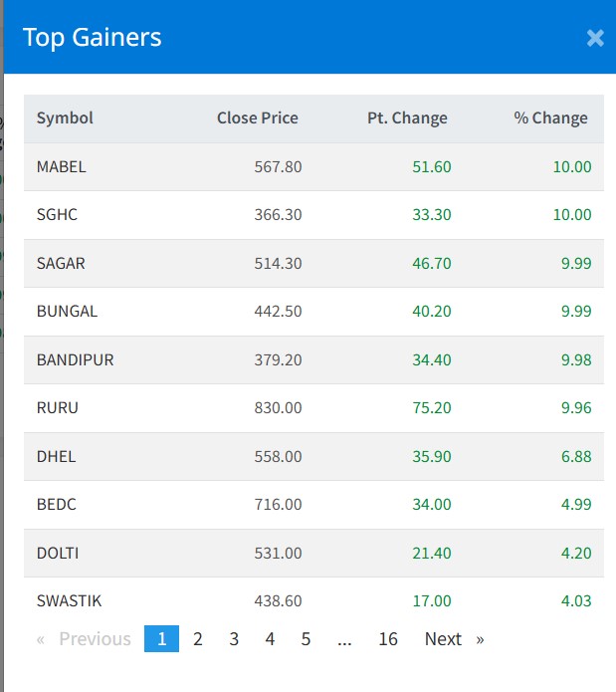
Task: Sort by Close Price column header
Action: point(257,118)
